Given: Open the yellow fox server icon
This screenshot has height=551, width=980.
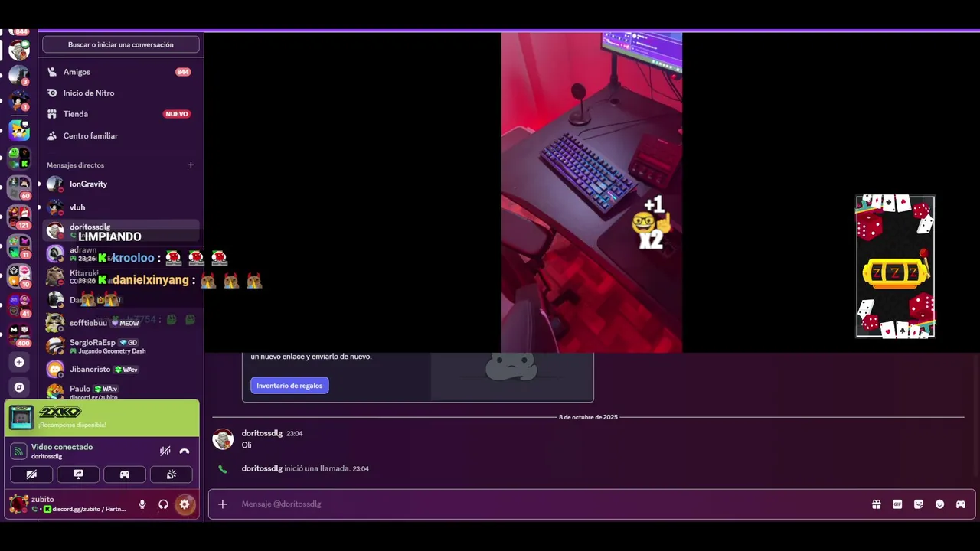Looking at the screenshot, I should tap(19, 130).
